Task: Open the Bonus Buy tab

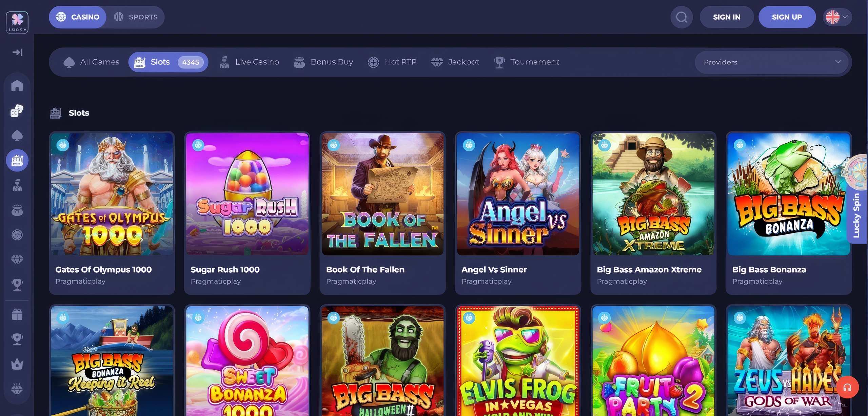Action: (x=323, y=62)
